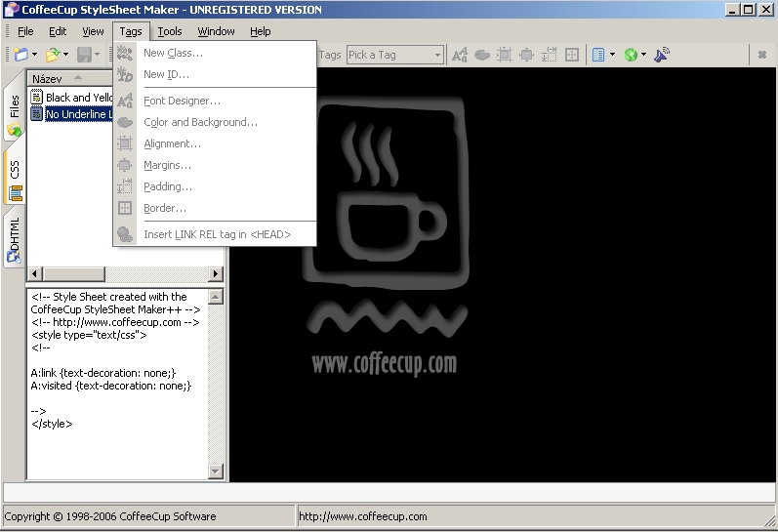Click the Border icon in the toolbar
Screen dimensions: 778x532
572,55
